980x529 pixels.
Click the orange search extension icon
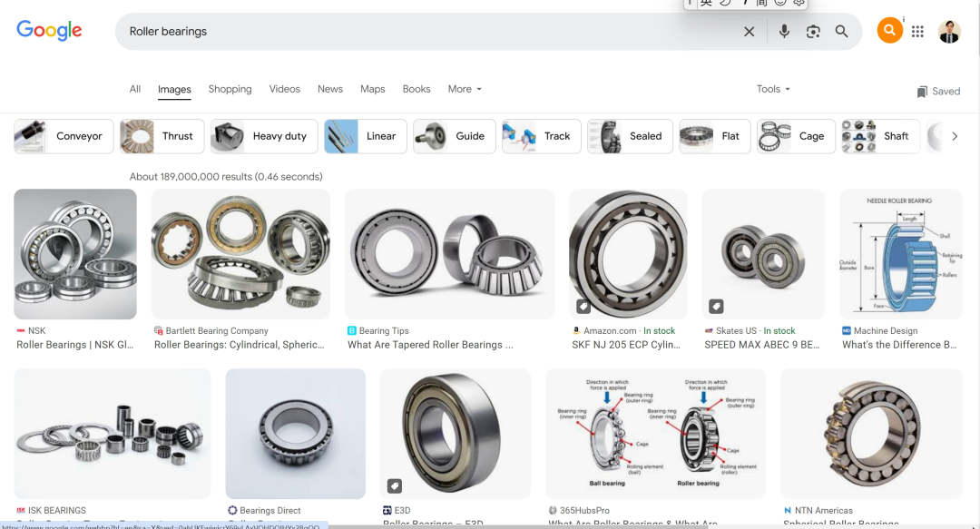coord(889,31)
